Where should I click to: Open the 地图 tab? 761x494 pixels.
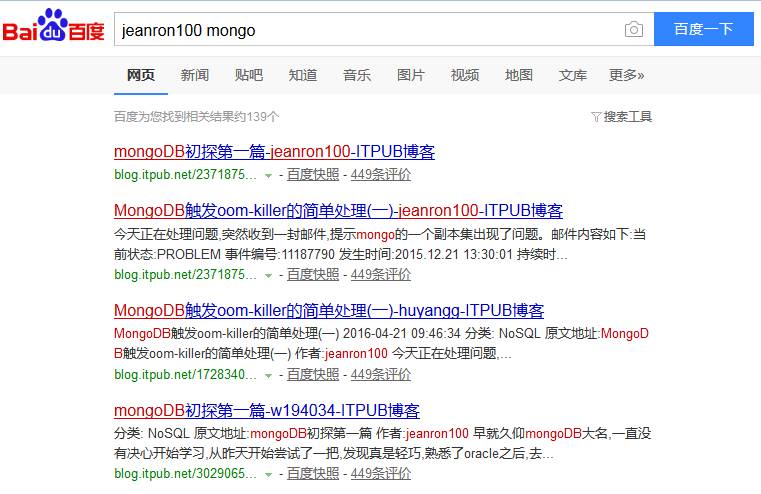(x=519, y=75)
